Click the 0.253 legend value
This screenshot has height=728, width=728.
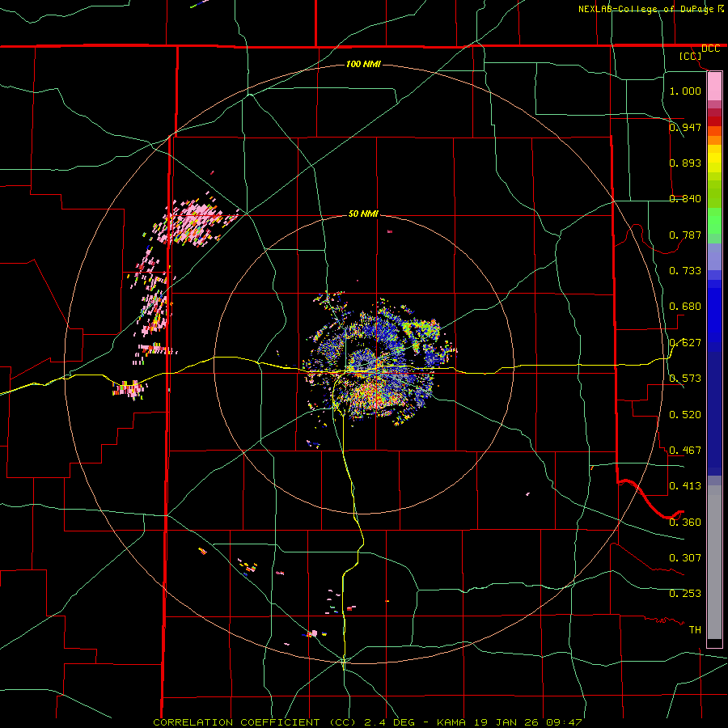(x=685, y=594)
